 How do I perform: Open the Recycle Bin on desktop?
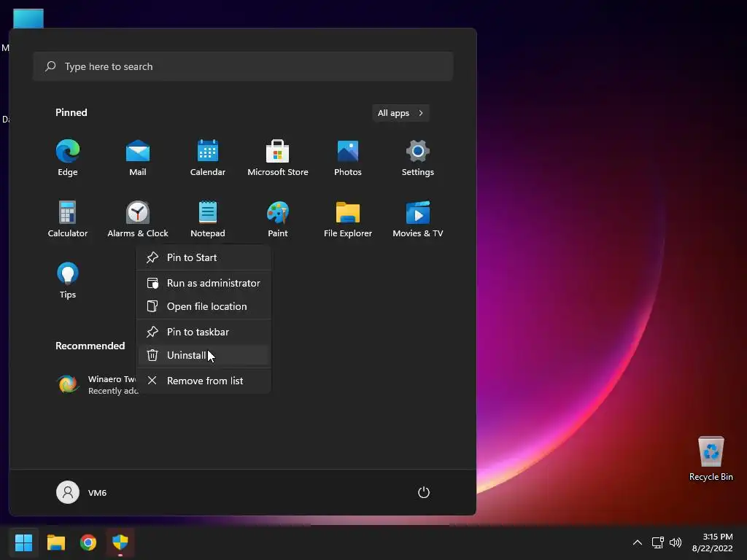pyautogui.click(x=711, y=459)
